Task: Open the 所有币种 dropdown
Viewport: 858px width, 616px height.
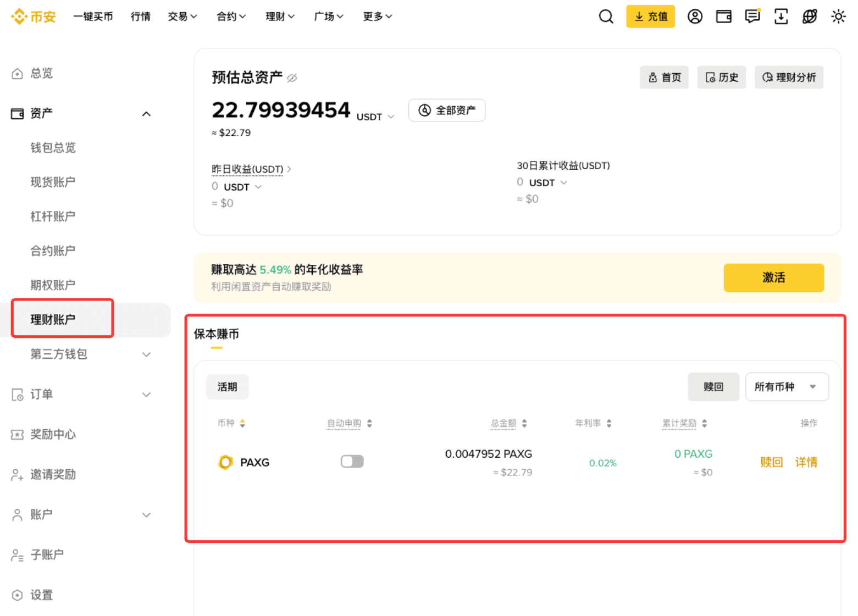Action: 787,386
